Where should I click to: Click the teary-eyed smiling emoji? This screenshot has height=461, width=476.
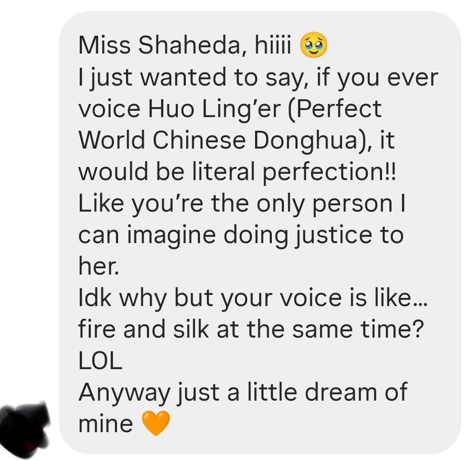(x=314, y=45)
